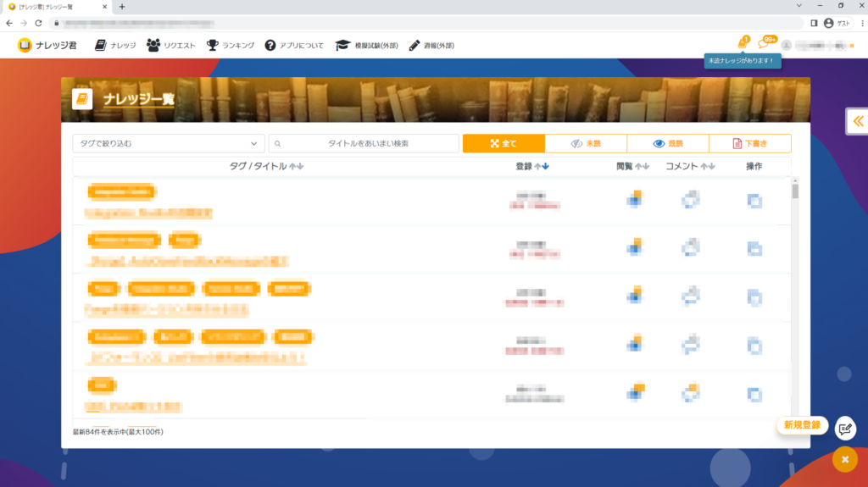Screen dimensions: 868x487
Task: Open the タグで絞り込む dropdown
Action: pyautogui.click(x=168, y=144)
